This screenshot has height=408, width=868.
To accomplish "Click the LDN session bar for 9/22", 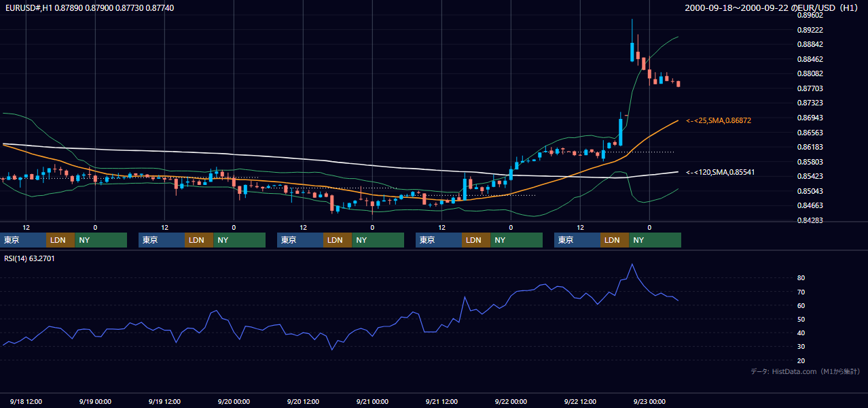I will pos(615,240).
